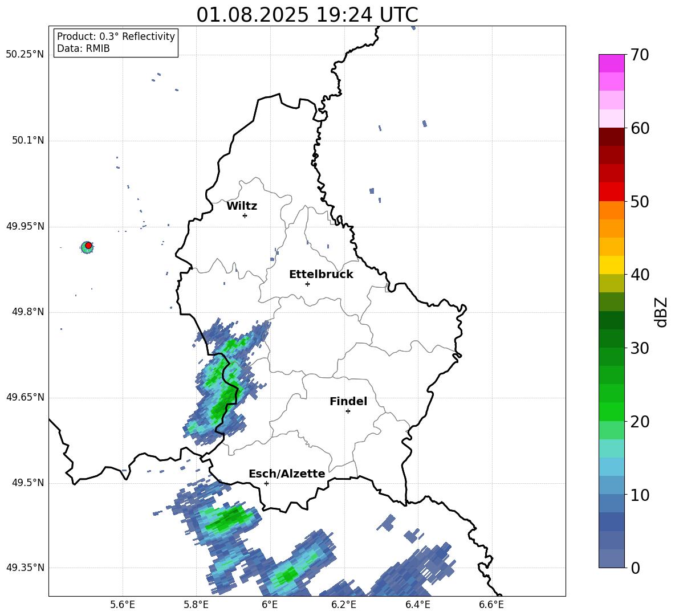Click the Ettelbruck city label

click(x=321, y=275)
